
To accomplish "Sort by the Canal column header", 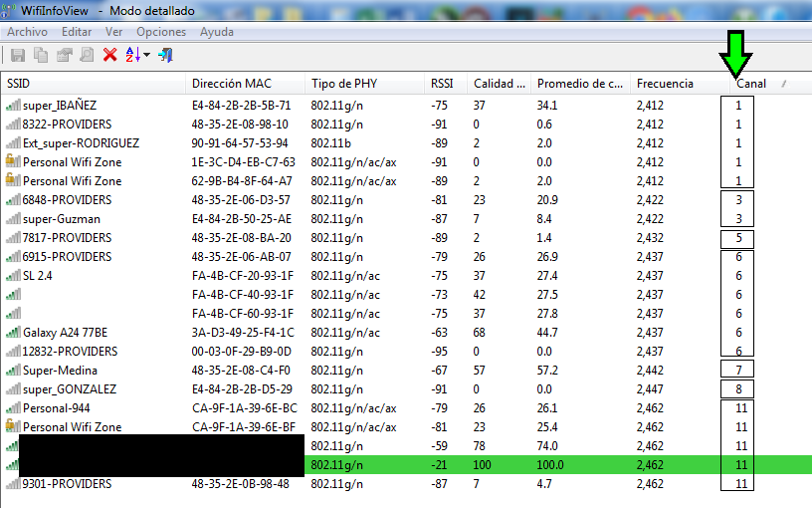I will click(750, 84).
